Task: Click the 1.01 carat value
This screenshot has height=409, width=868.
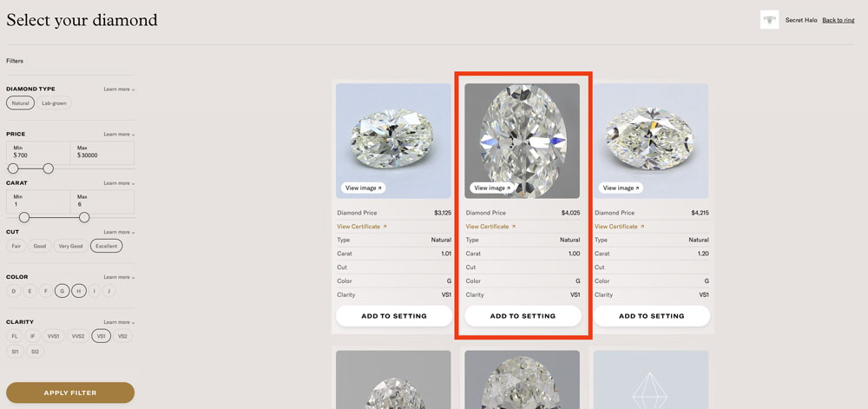Action: (x=446, y=254)
